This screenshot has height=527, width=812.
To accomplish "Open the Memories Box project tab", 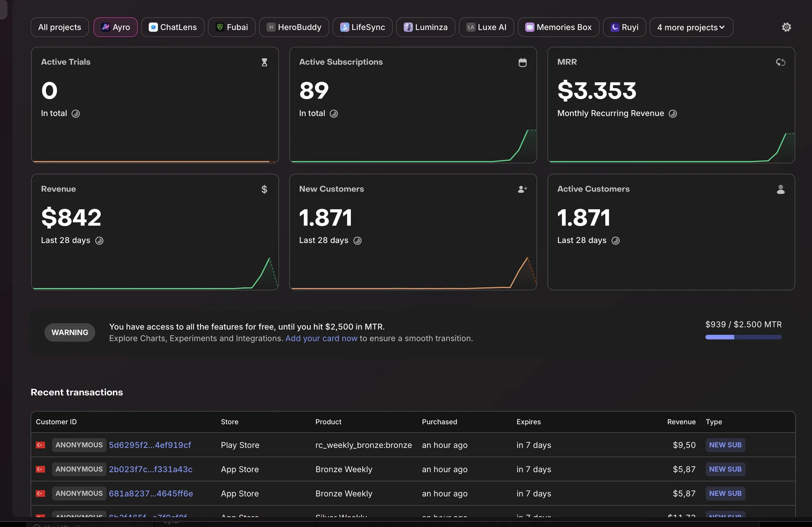I will (559, 27).
